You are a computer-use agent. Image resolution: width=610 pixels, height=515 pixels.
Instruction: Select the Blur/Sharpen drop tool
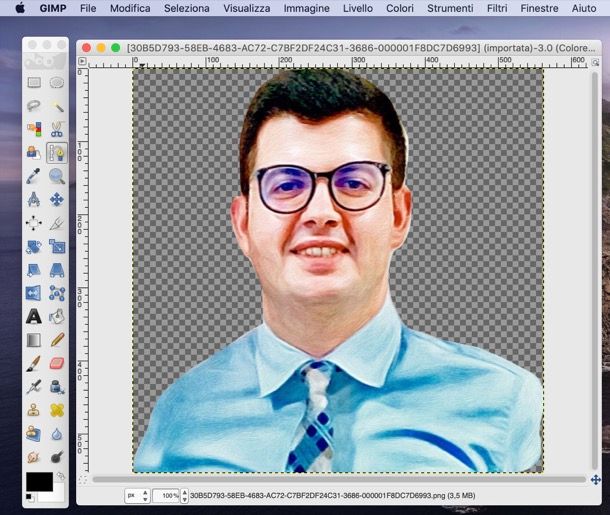coord(57,433)
